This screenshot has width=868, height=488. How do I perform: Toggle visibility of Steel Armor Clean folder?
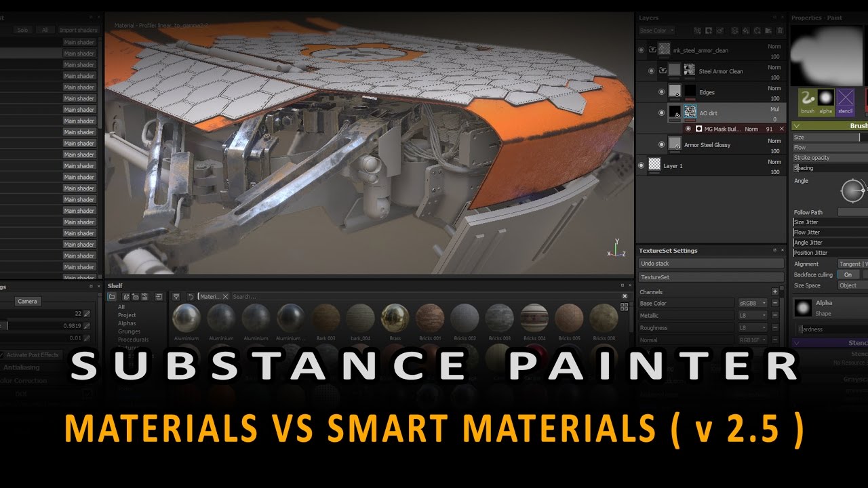pyautogui.click(x=652, y=70)
